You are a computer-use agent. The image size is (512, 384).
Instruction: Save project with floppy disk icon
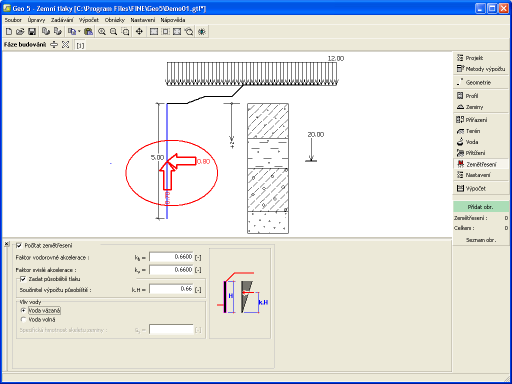point(32,32)
